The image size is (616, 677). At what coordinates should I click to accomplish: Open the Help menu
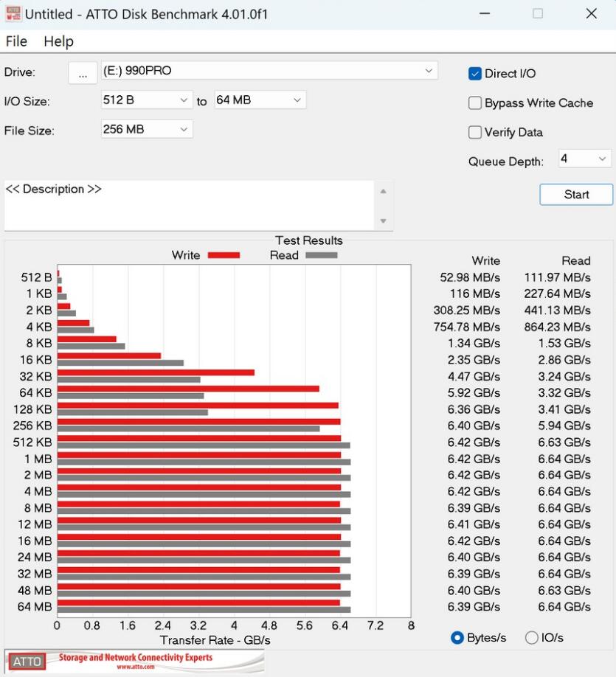tap(59, 41)
